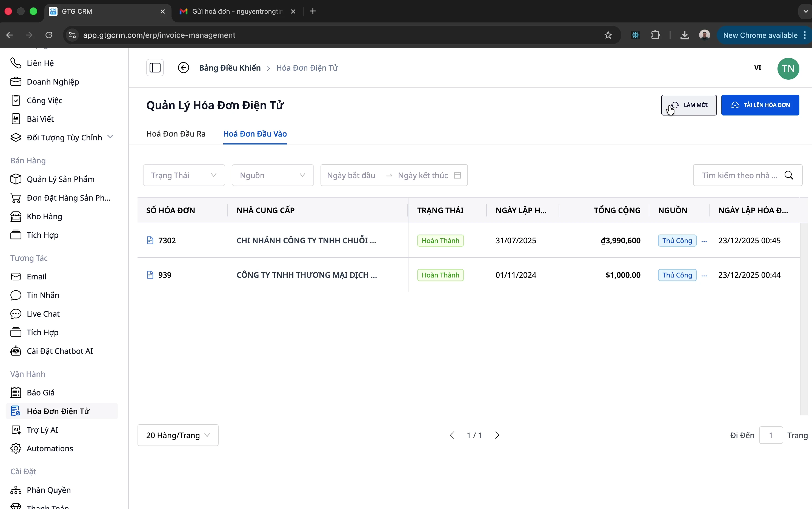Open Kho Hàng in the sidebar
The image size is (812, 509).
44,216
